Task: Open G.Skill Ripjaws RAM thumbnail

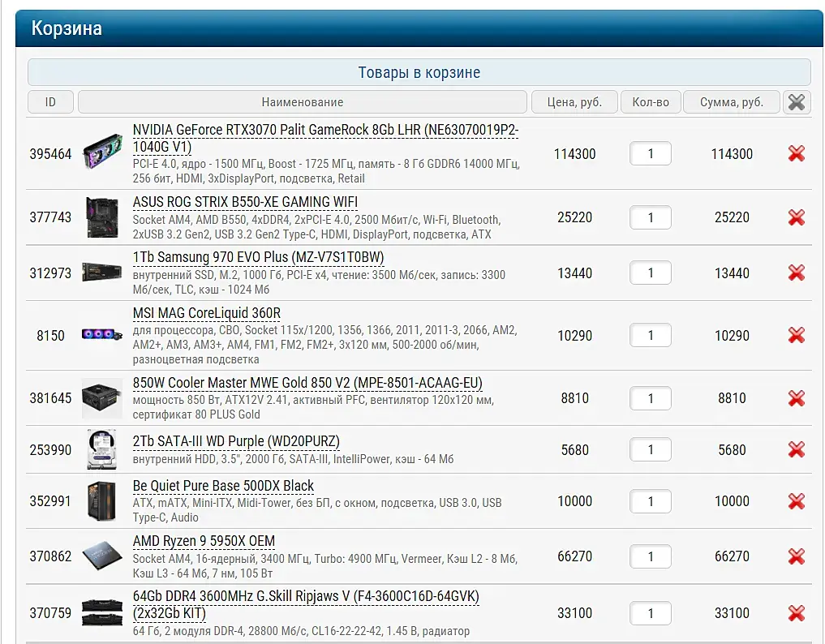Action: point(102,612)
